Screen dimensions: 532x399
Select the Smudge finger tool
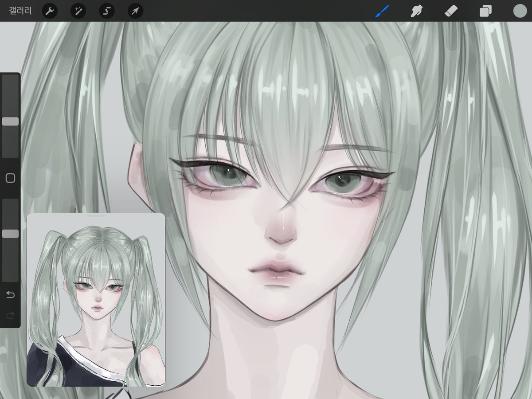coord(416,11)
